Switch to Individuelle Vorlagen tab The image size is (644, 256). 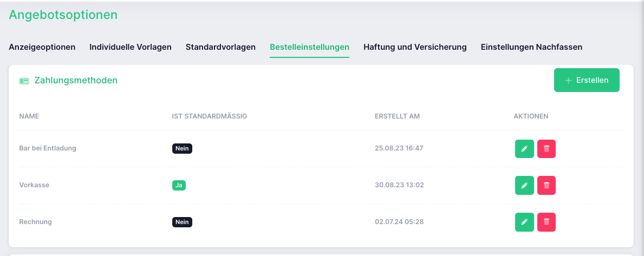(131, 47)
